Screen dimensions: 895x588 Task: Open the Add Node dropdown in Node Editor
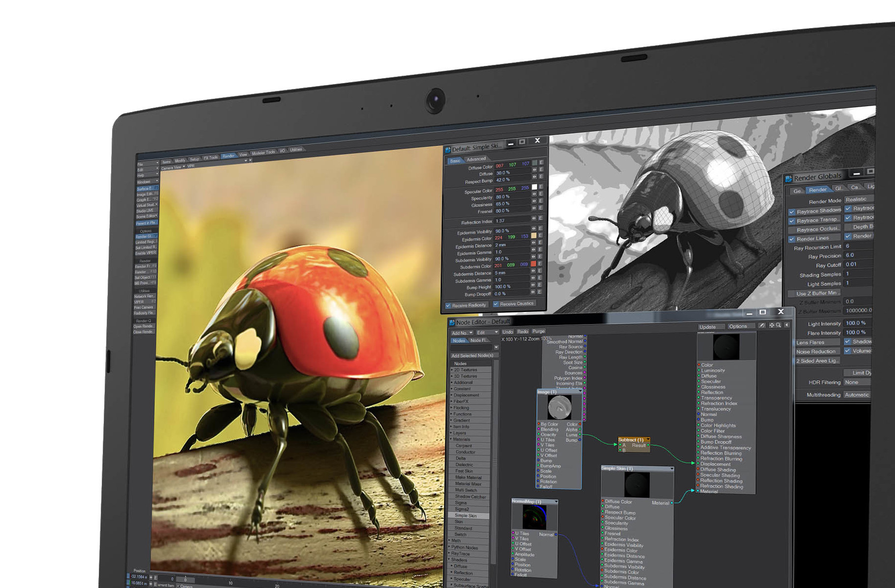[462, 333]
